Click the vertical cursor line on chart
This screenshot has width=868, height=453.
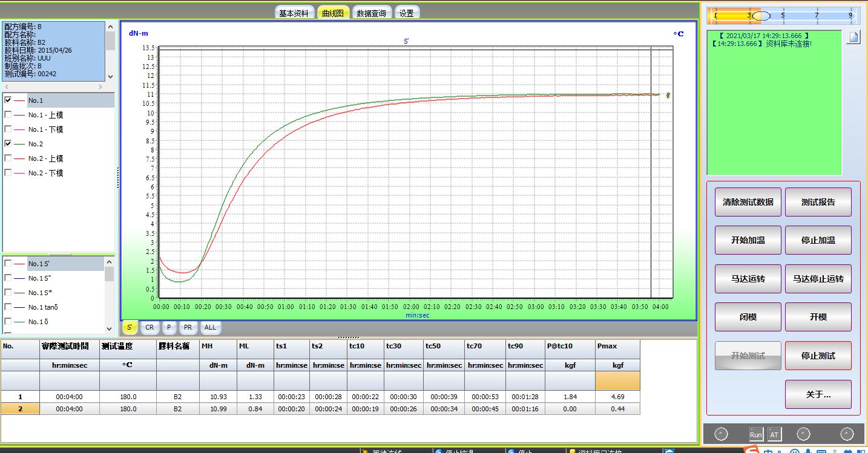click(651, 172)
